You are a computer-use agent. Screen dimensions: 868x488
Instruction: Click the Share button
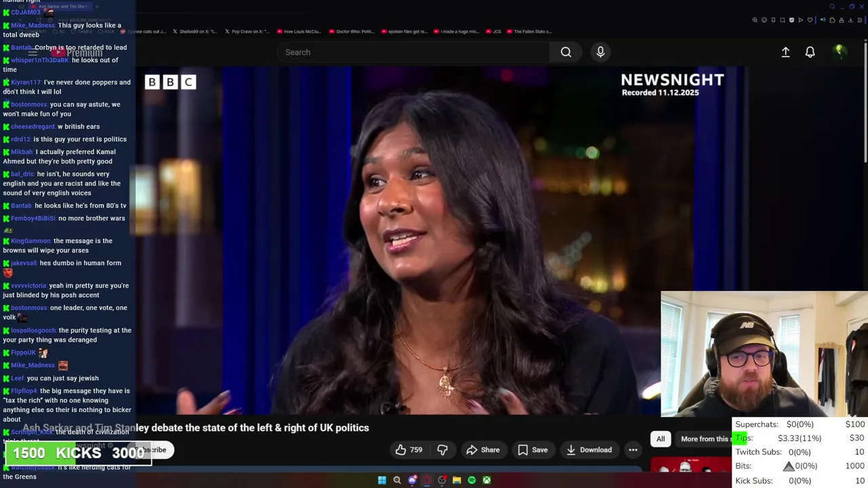coord(483,449)
